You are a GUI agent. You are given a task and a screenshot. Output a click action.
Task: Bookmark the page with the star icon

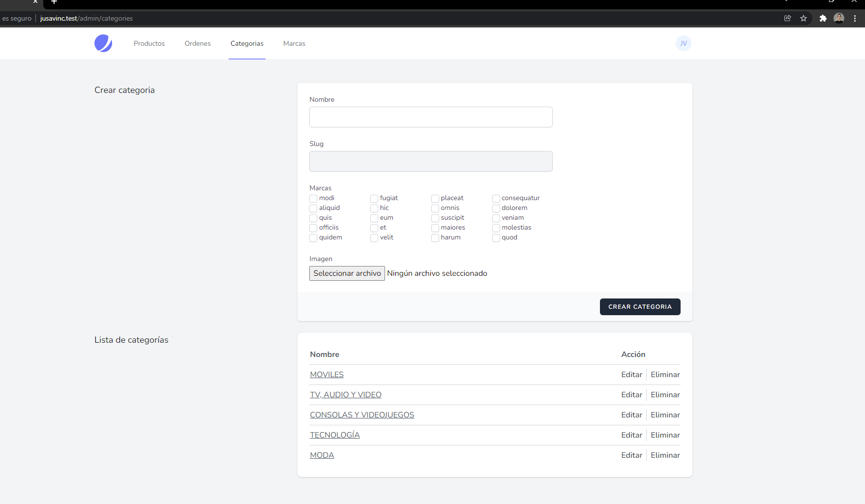click(804, 18)
